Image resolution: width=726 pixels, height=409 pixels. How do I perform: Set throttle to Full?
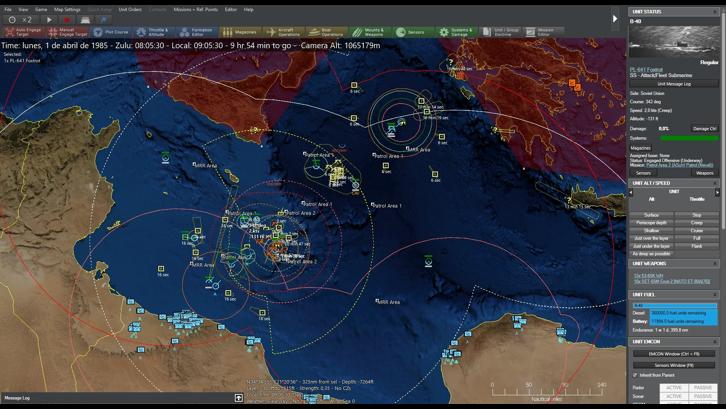click(x=697, y=238)
